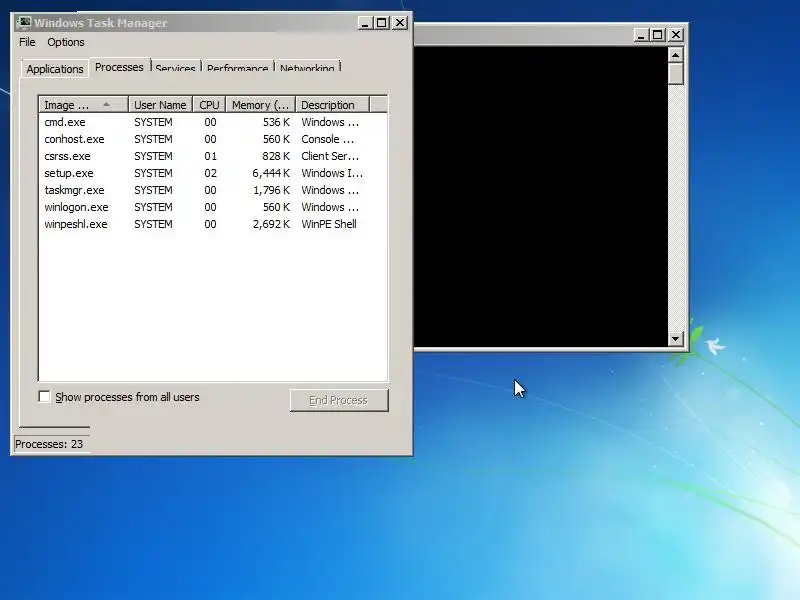Viewport: 800px width, 600px height.
Task: Minimize the Windows Task Manager window
Action: tap(365, 23)
